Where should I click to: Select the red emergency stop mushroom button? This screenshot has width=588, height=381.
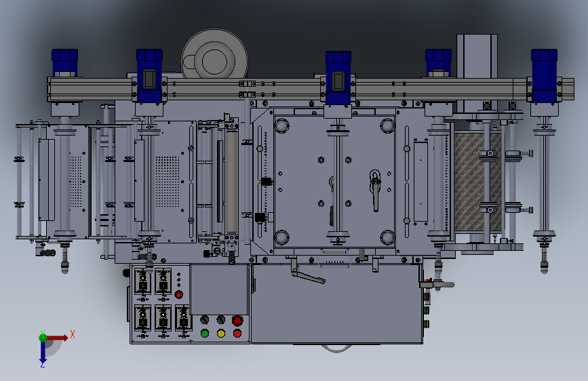[x=237, y=320]
